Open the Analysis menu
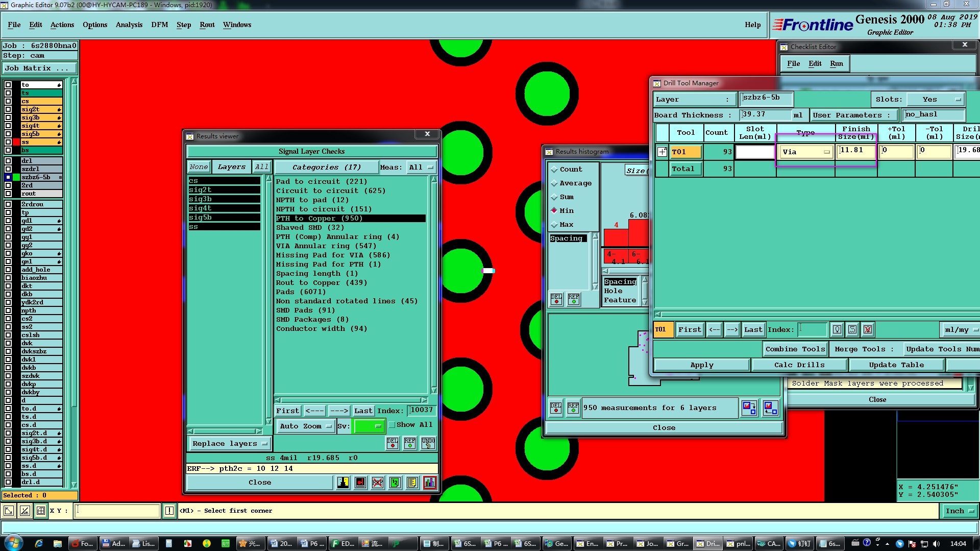The width and height of the screenshot is (980, 551). [129, 25]
